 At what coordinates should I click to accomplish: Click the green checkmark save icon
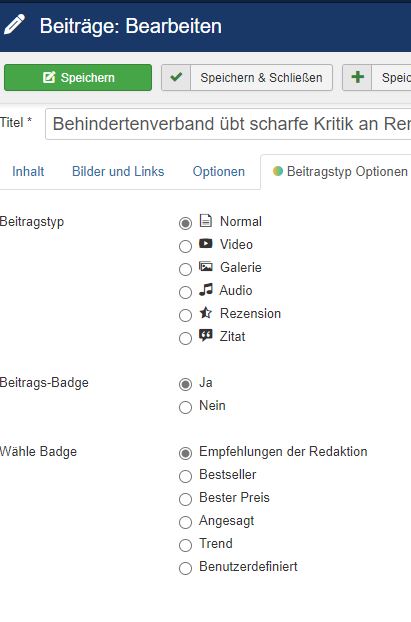176,77
